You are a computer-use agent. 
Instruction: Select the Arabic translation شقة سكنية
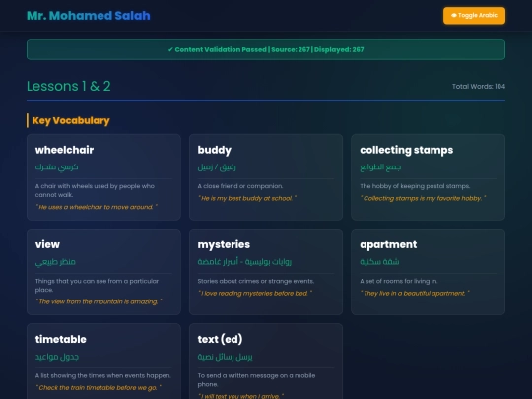[x=379, y=262]
